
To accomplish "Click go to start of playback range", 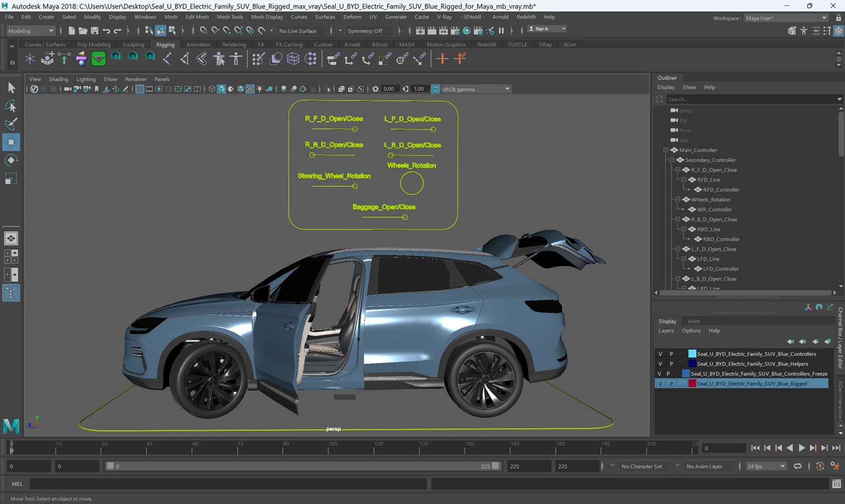I will 755,448.
